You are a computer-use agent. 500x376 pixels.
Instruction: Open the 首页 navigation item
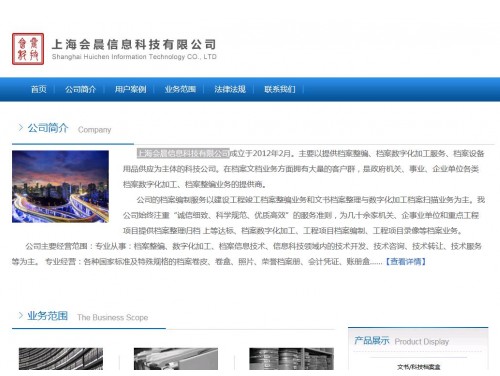click(x=39, y=89)
